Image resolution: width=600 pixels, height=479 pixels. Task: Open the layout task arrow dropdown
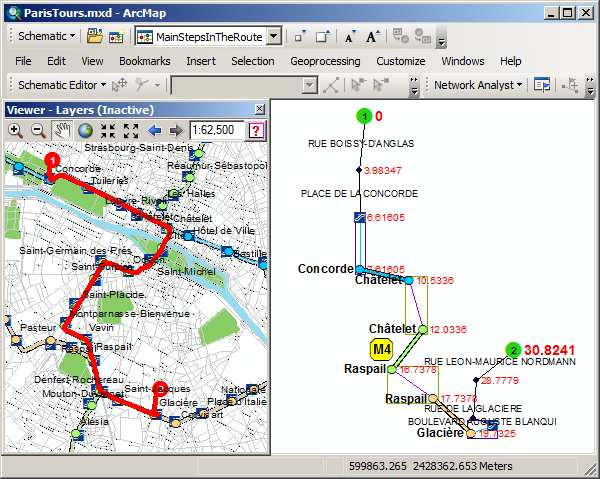(157, 85)
